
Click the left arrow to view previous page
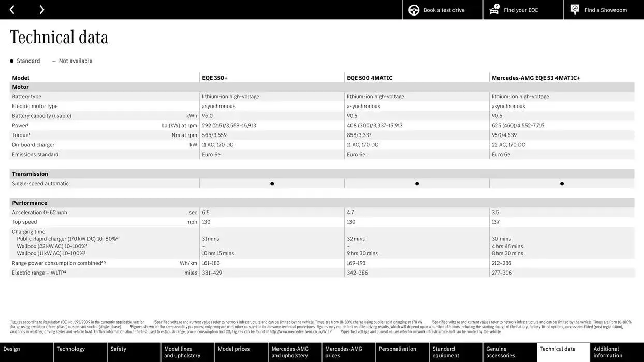tap(11, 9)
